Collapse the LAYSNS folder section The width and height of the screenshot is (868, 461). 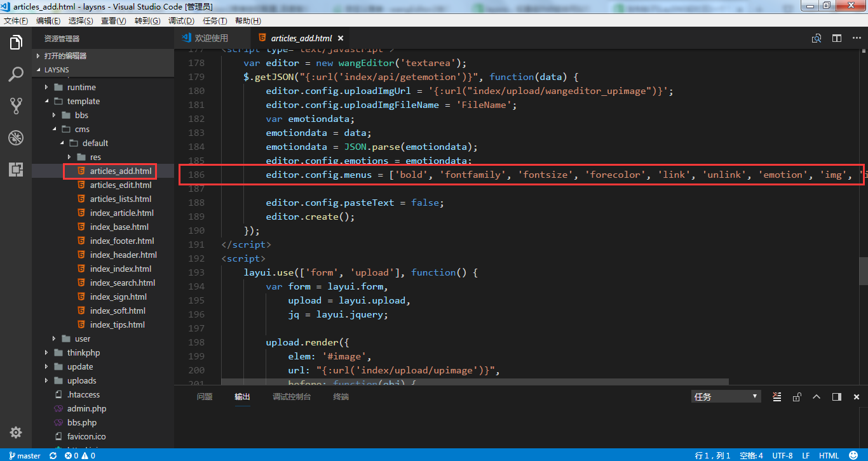tap(103, 70)
